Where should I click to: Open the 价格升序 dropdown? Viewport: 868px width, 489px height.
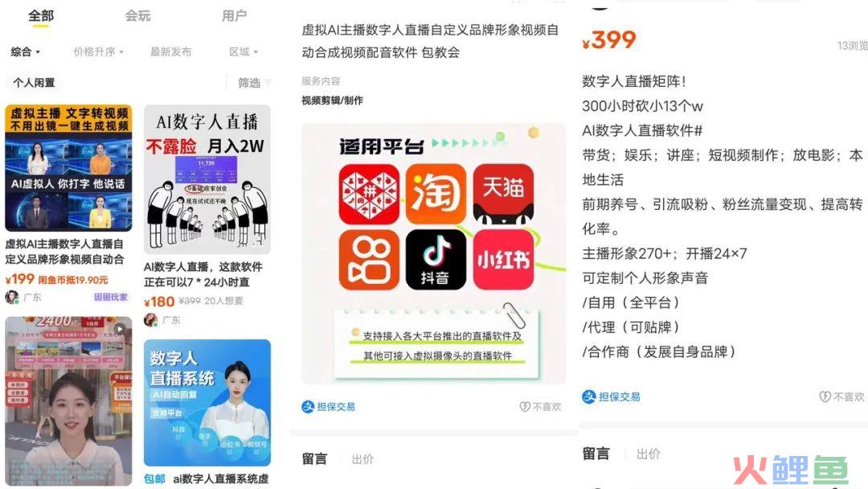99,51
